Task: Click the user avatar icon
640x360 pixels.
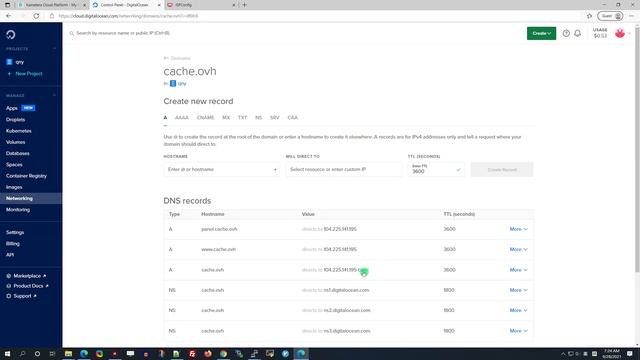Action: 620,33
